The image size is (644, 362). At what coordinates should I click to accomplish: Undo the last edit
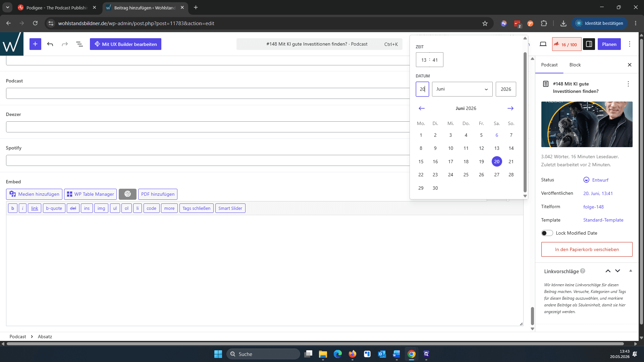[x=50, y=44]
